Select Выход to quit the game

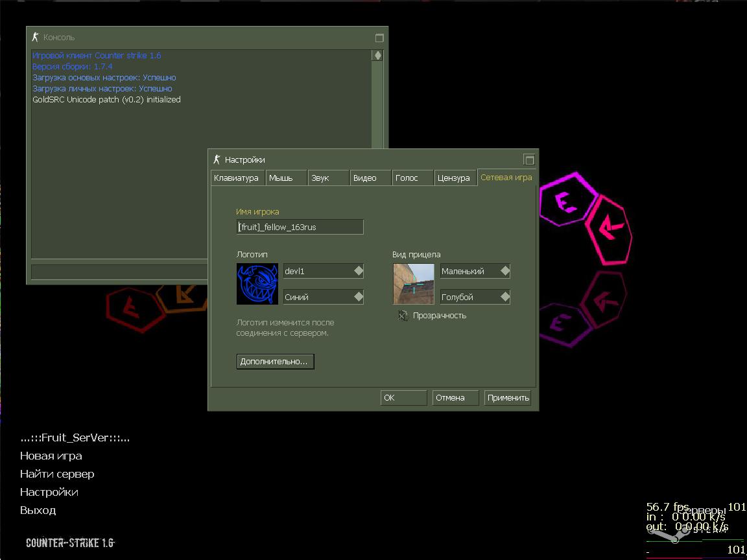[x=38, y=510]
